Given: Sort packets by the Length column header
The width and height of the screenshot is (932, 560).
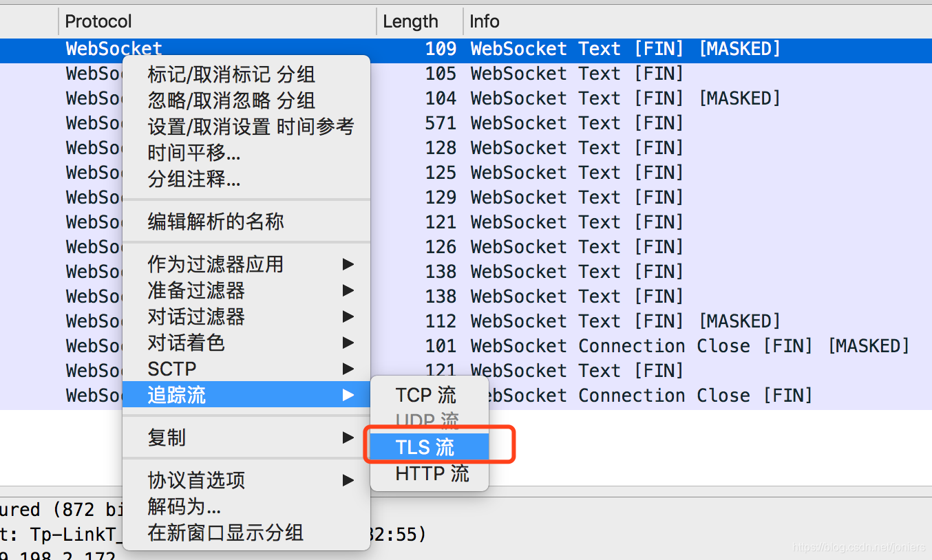Looking at the screenshot, I should click(411, 21).
